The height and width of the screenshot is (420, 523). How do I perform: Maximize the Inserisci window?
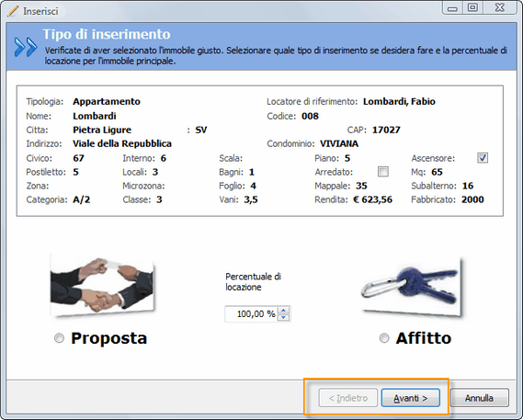(x=472, y=7)
